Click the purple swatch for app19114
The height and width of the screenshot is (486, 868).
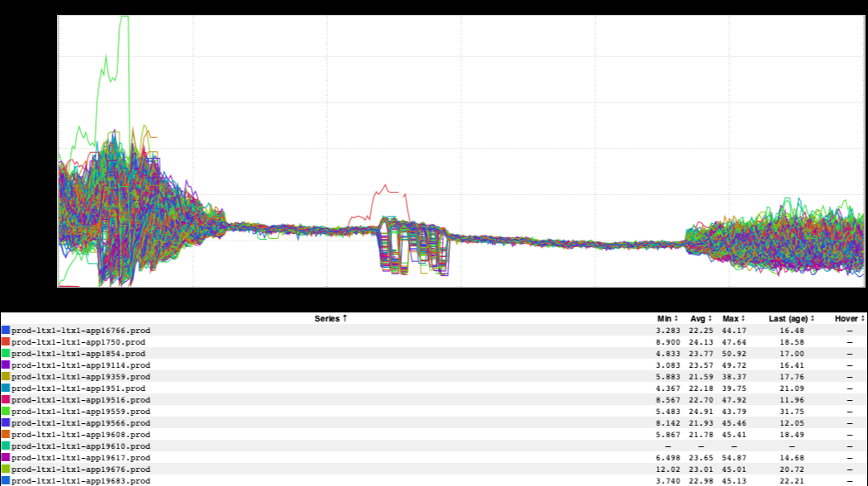click(6, 365)
